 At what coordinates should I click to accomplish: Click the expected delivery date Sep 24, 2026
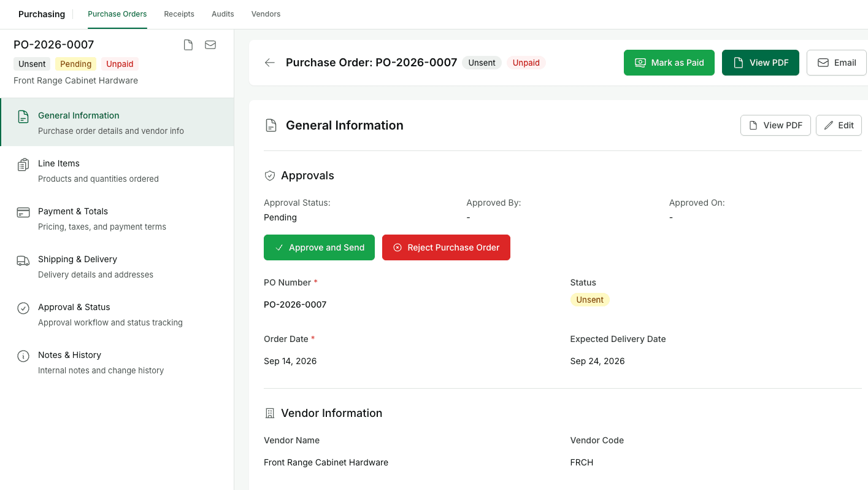[597, 361]
